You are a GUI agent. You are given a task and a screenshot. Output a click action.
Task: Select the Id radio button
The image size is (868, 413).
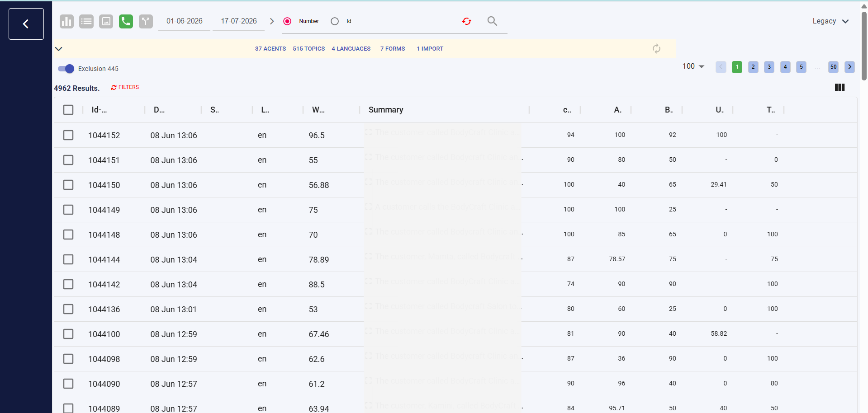point(335,21)
